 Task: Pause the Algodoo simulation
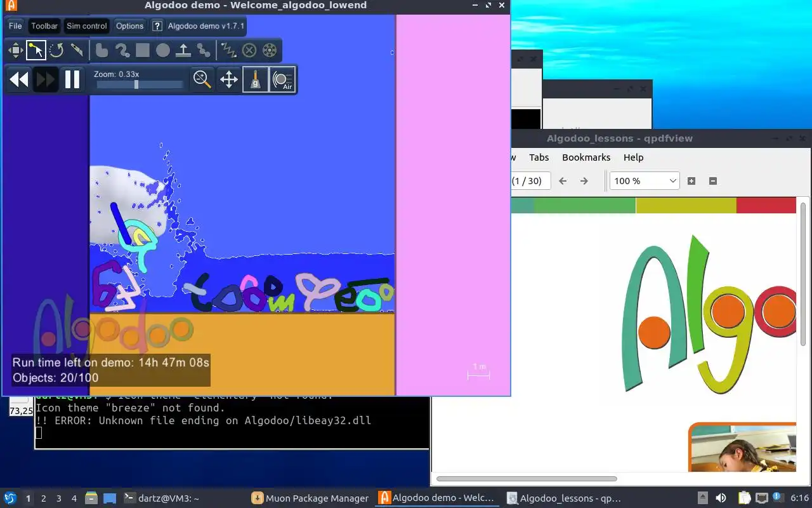coord(72,79)
